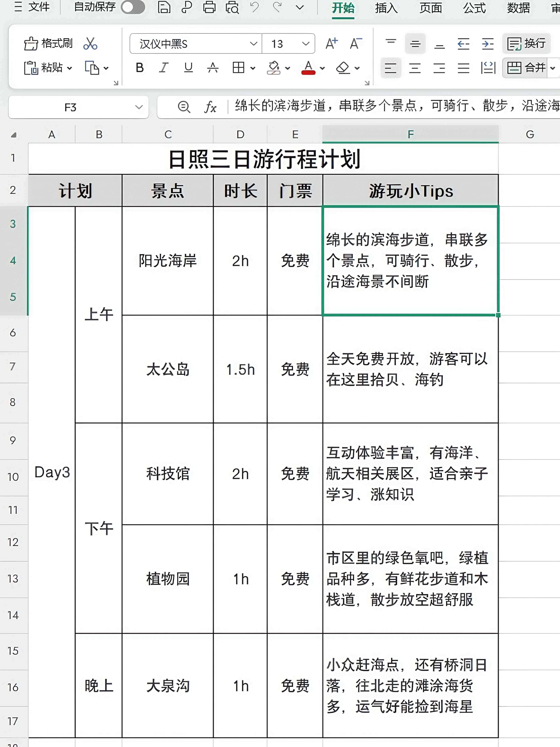Click the undo arrow icon
560x747 pixels.
pos(254,7)
